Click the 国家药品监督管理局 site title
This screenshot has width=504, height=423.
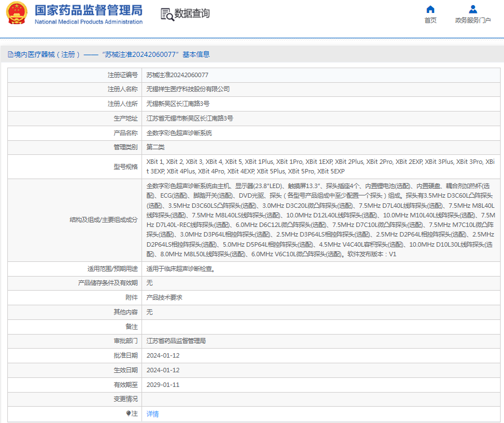tap(89, 10)
